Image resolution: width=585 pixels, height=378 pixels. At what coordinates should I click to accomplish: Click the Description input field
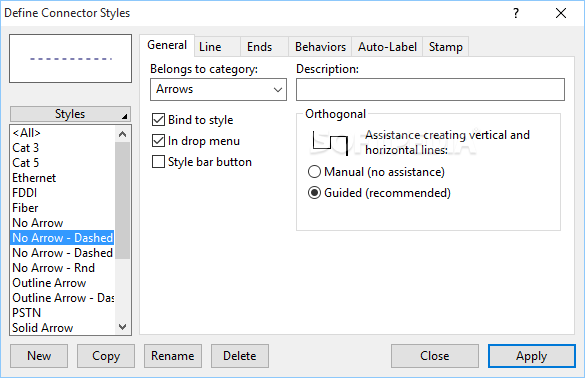(x=430, y=90)
